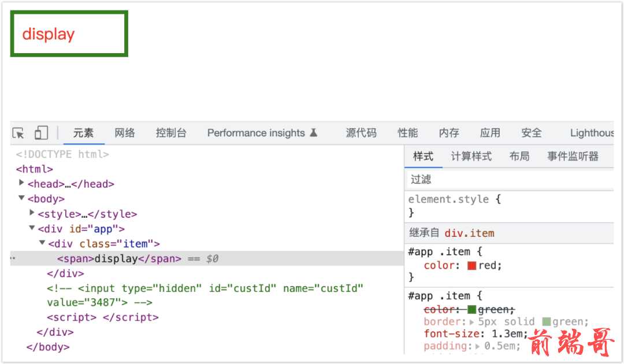This screenshot has height=364, width=624.
Task: Collapse the body element node
Action: coord(21,198)
